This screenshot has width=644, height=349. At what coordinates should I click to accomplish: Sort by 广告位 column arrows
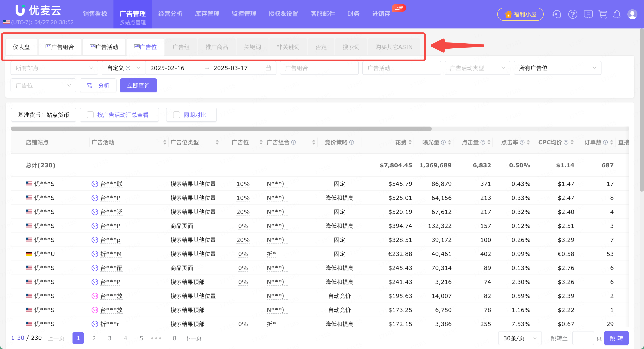[x=261, y=142]
